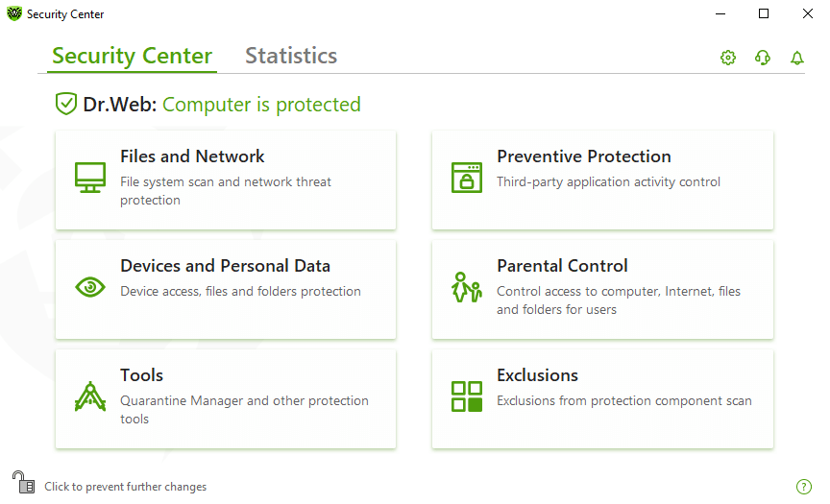Viewport: 830px width, 504px height.
Task: Click the open padlock icon
Action: pyautogui.click(x=24, y=482)
